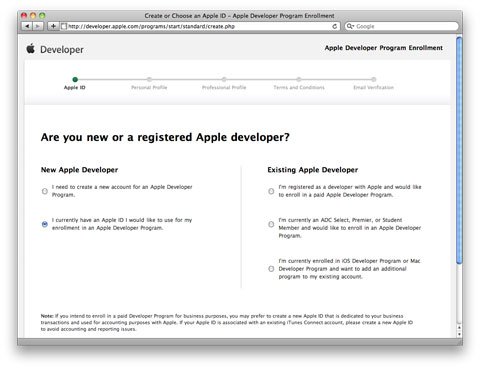This screenshot has height=369, width=480.
Task: Click the 'Note:' paragraph at the bottom
Action: coord(227,322)
